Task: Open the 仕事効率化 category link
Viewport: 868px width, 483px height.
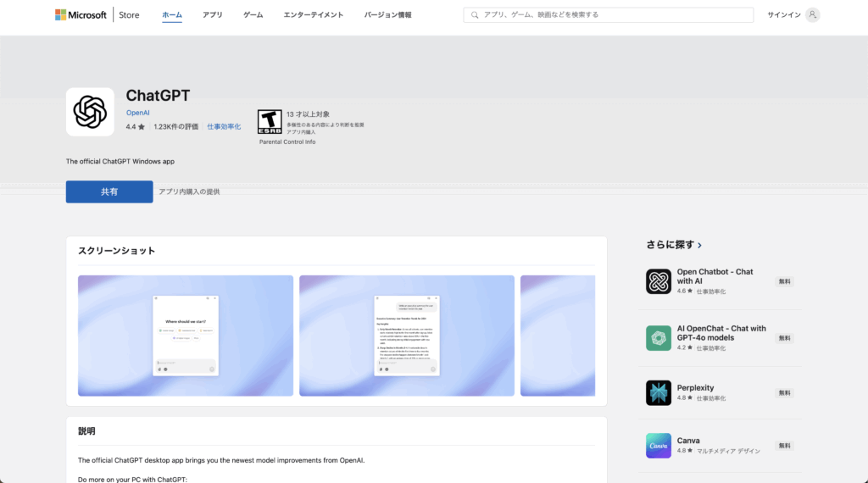Action: point(224,127)
